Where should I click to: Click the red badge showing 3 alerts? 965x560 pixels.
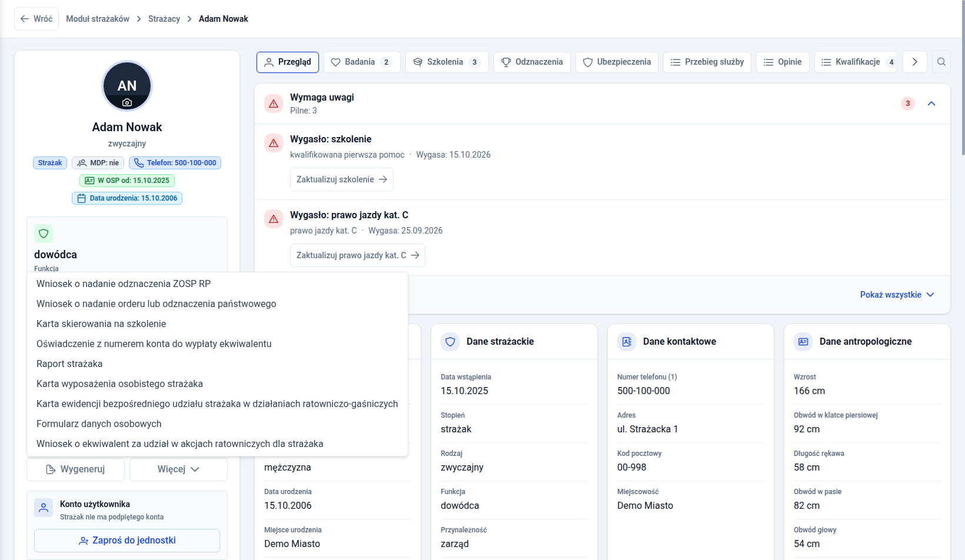908,104
